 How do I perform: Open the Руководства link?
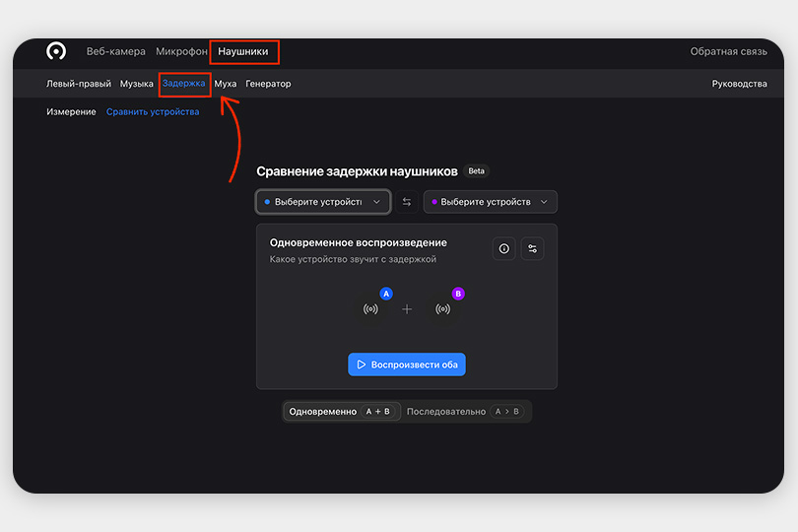coord(739,84)
